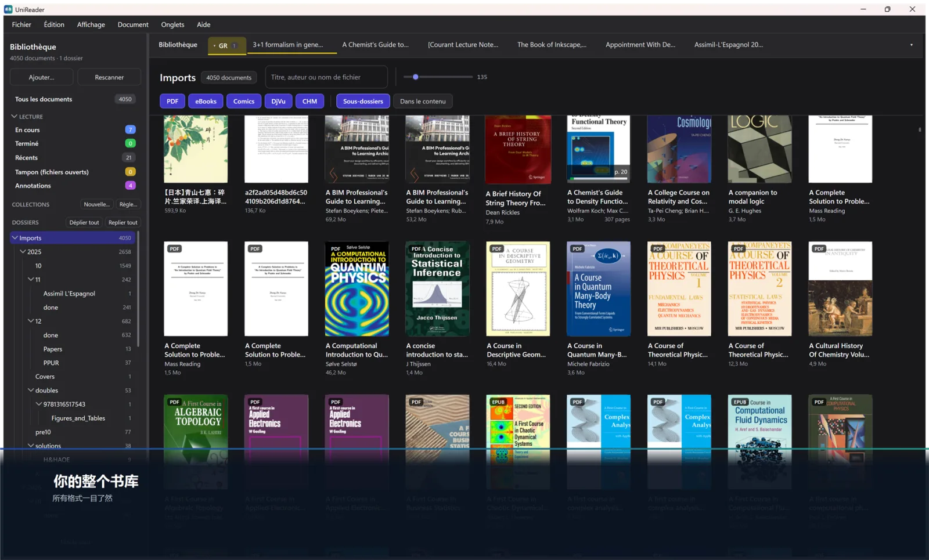This screenshot has height=560, width=929.
Task: Click the Rescanner button
Action: 109,77
